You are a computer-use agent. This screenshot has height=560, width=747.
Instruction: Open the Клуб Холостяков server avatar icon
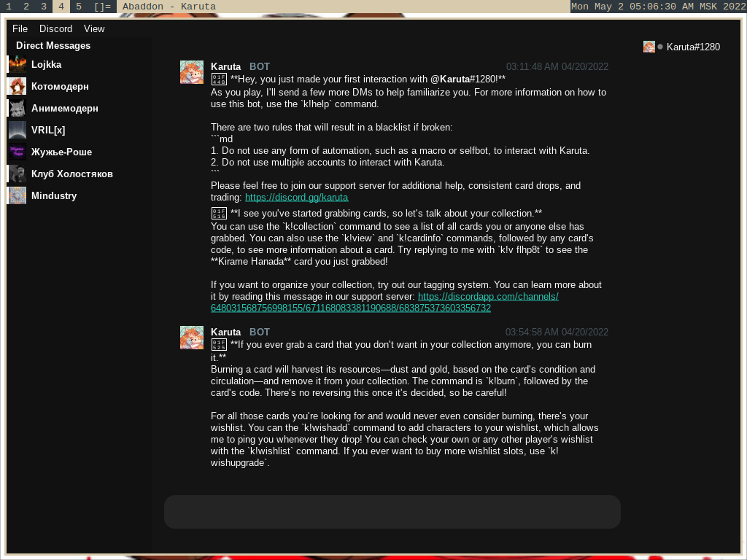(x=18, y=174)
